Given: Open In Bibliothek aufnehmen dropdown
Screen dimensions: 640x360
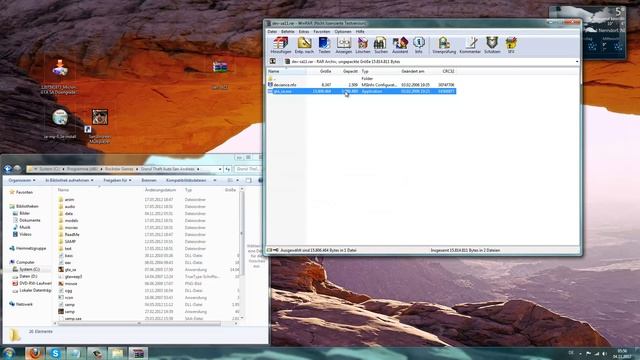Looking at the screenshot, I should tap(69, 180).
